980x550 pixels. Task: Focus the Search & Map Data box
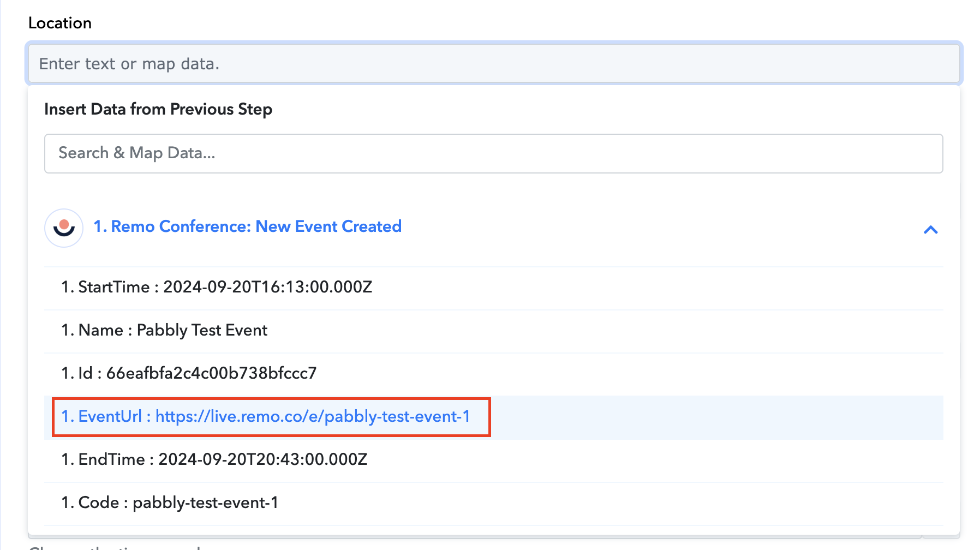coord(494,153)
